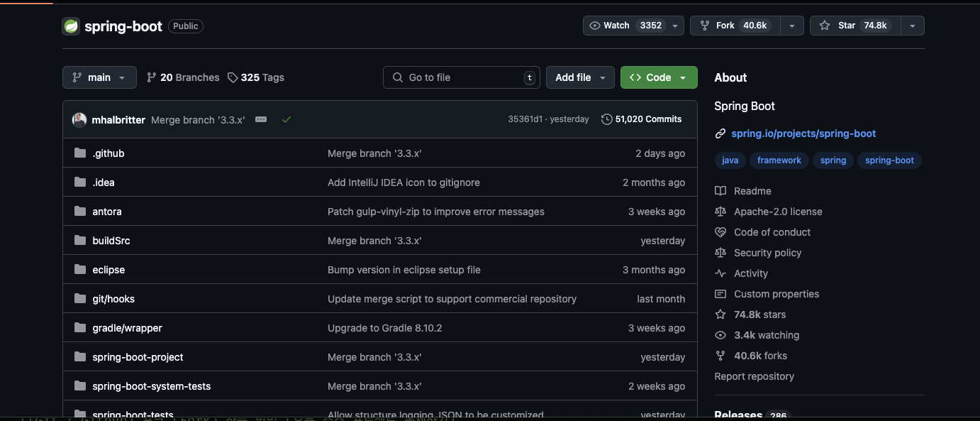Star the spring-boot repository

[x=855, y=26]
